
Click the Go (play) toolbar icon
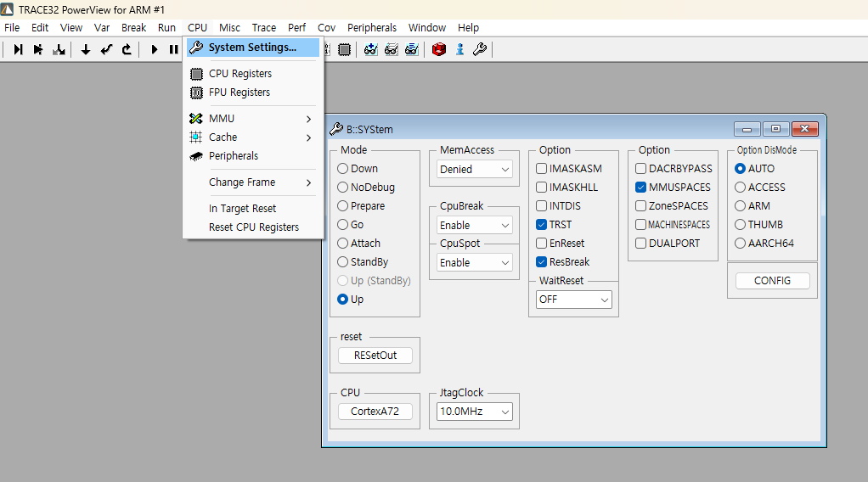[x=155, y=50]
